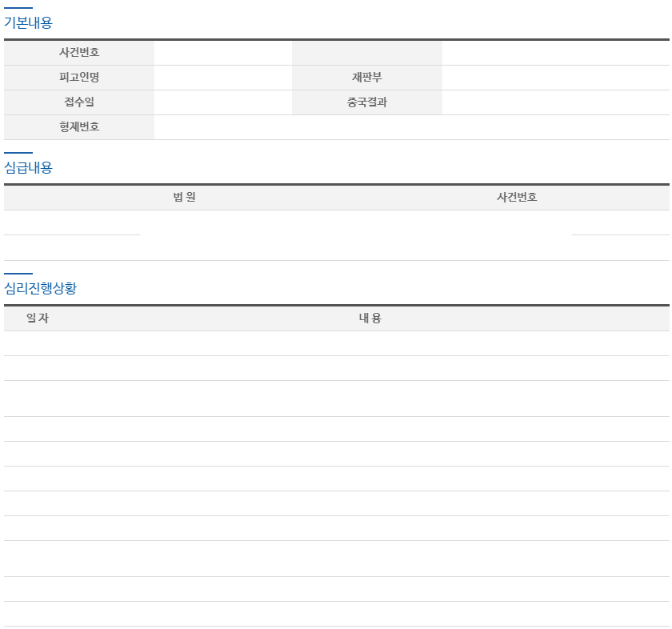Select 사건번호 column header under 심급내용
The image size is (672, 629).
(x=517, y=197)
